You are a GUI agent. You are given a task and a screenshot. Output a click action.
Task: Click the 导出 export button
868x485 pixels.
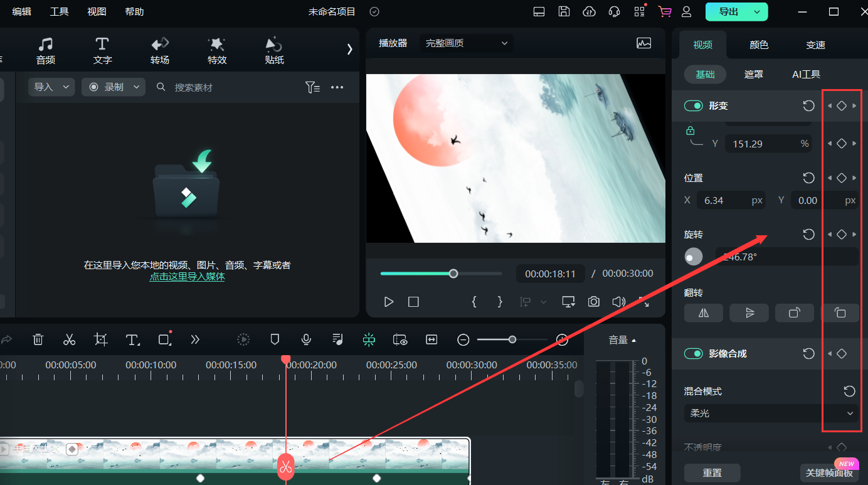coord(728,11)
